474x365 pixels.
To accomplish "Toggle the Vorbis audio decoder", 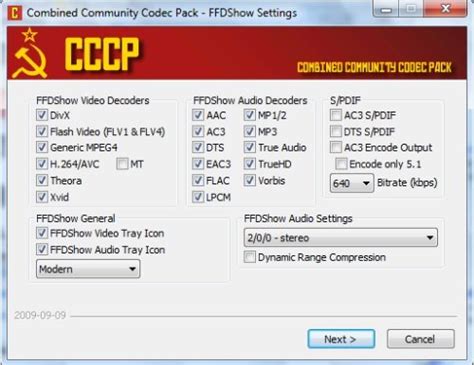I will pyautogui.click(x=250, y=180).
